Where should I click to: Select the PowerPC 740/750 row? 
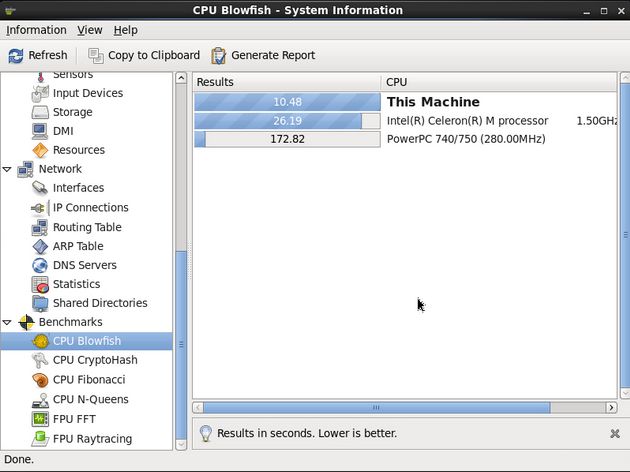405,139
